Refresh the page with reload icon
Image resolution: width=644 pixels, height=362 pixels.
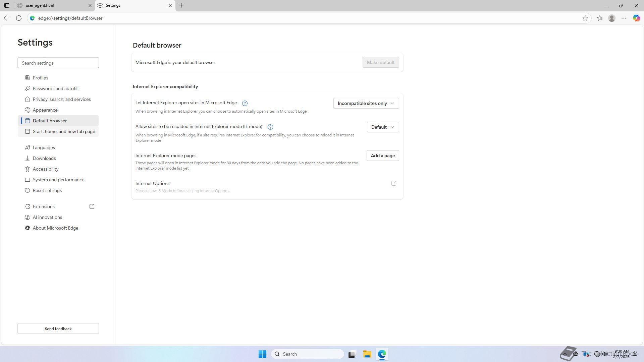(19, 18)
